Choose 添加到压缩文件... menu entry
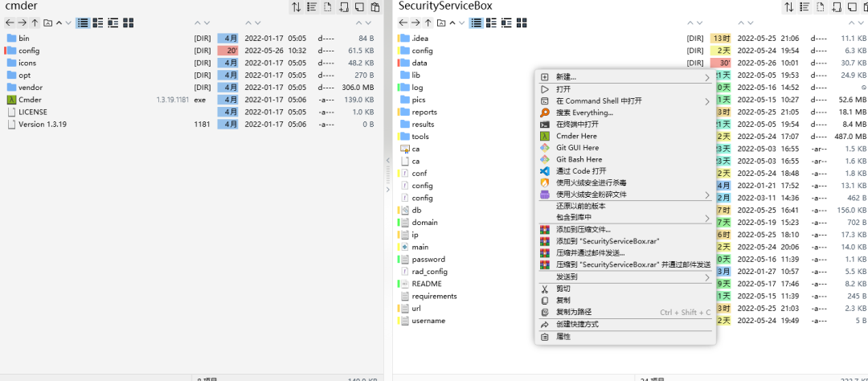Screen dimensions: 868x381 tap(625, 229)
